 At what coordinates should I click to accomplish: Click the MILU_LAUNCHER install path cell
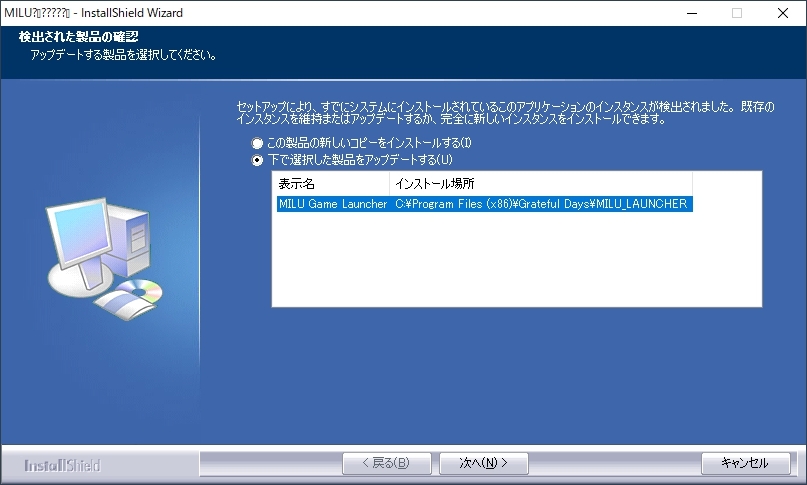(540, 204)
